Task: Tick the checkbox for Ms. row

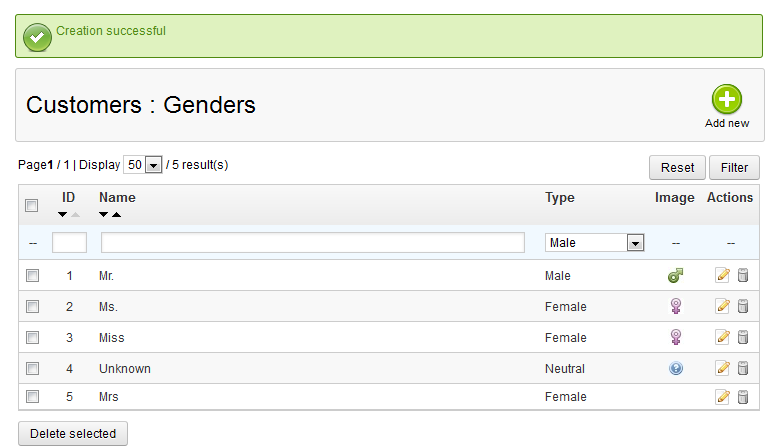Action: (32, 306)
